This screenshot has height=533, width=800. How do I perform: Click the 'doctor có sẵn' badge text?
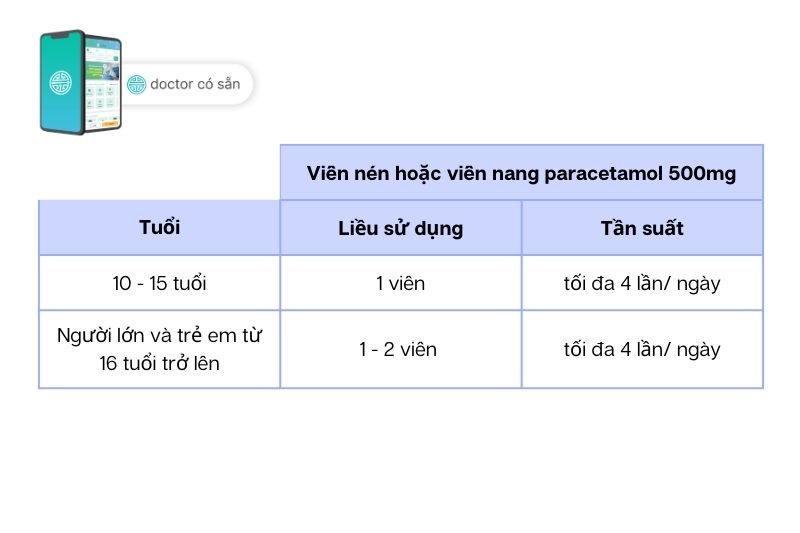195,84
